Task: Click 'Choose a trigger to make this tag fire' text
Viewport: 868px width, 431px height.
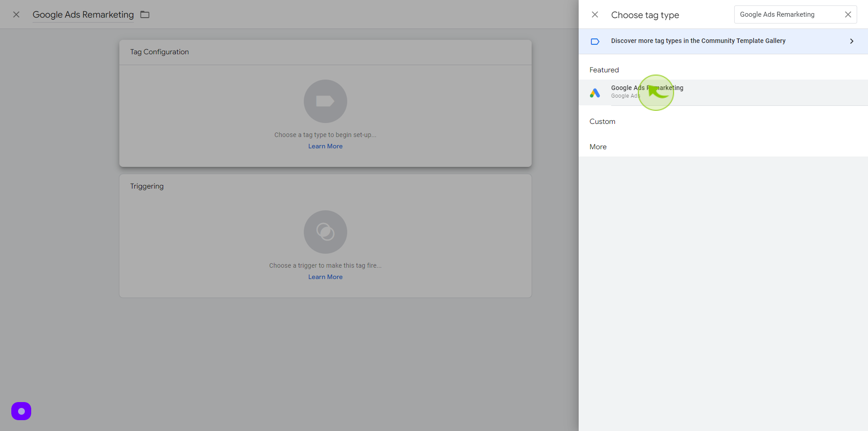Action: (325, 265)
